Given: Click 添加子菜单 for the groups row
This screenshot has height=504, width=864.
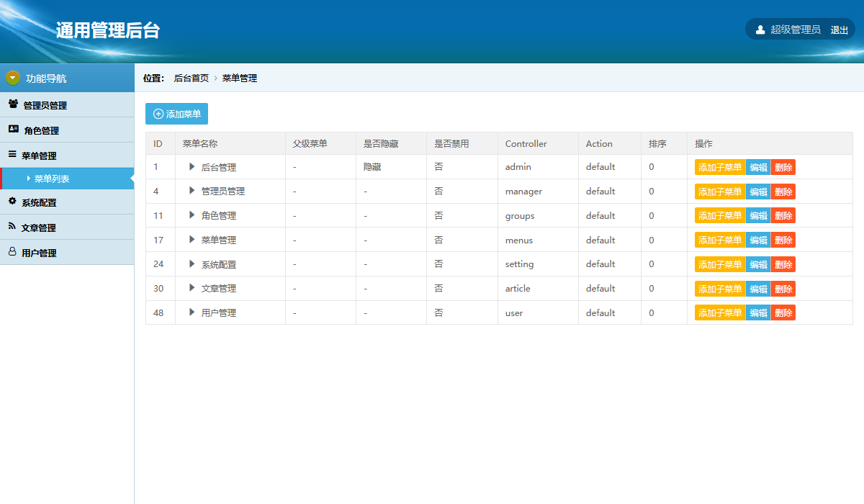Looking at the screenshot, I should pyautogui.click(x=719, y=216).
